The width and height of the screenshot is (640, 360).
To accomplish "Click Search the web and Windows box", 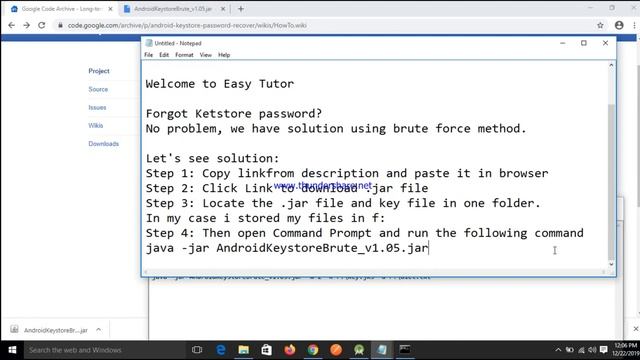I will [104, 350].
